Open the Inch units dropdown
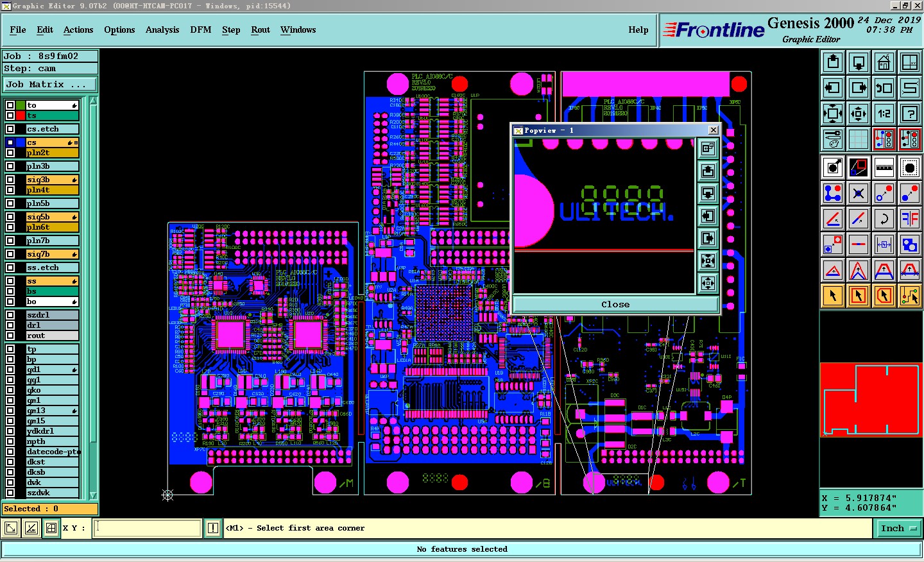This screenshot has width=924, height=562. pyautogui.click(x=898, y=528)
